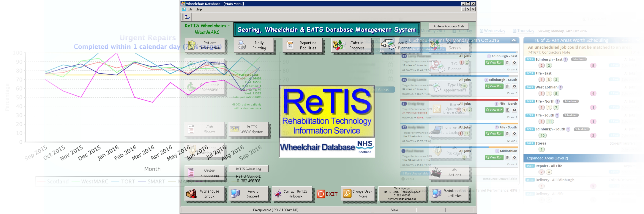Open gear settings for Fife - North run
The width and height of the screenshot is (644, 214).
pos(514,110)
